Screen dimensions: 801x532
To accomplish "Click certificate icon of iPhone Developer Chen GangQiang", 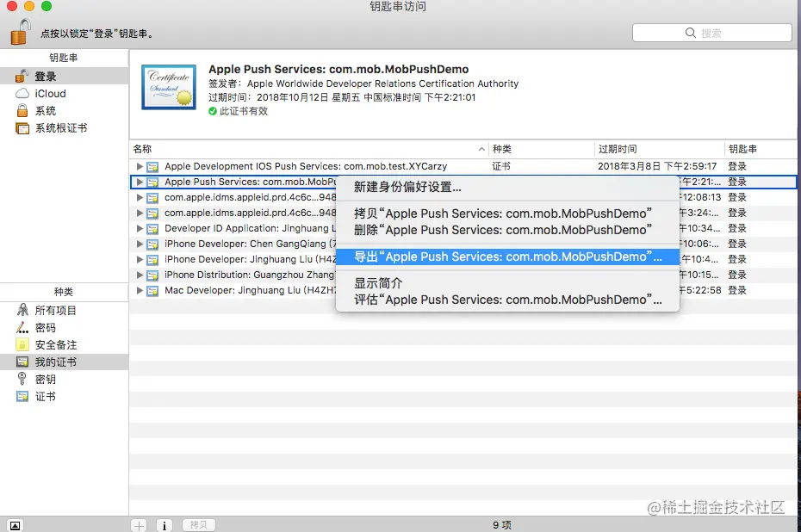I will 152,244.
